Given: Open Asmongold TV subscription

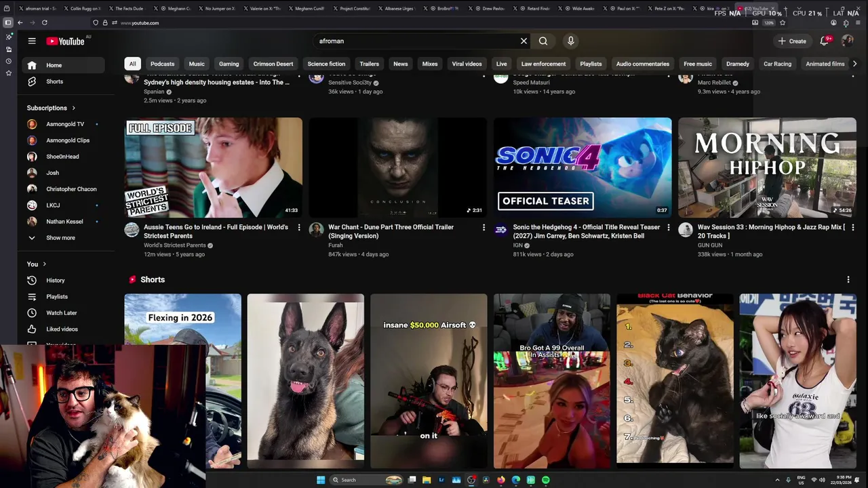Looking at the screenshot, I should click(x=62, y=124).
